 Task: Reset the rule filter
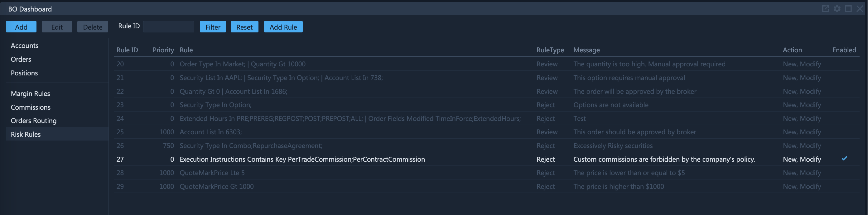pyautogui.click(x=244, y=26)
